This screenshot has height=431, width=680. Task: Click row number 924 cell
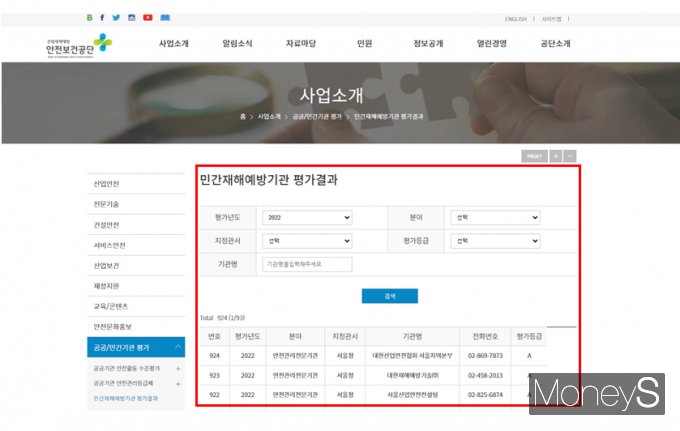[214, 356]
